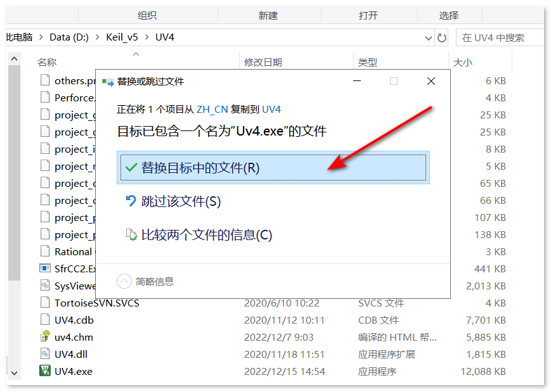Expand the chevron after Keil_v5 breadcrumb
Viewport: 551px width, 392px height.
point(147,37)
